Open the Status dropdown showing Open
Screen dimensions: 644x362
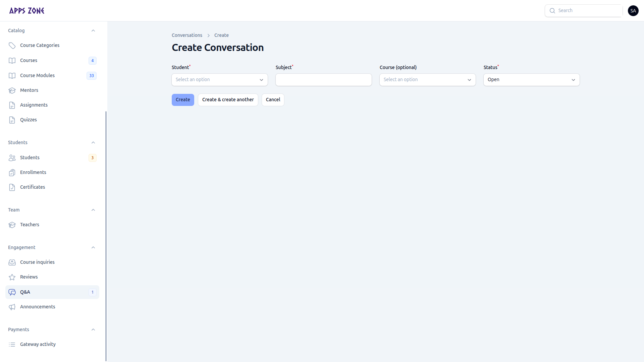[532, 80]
